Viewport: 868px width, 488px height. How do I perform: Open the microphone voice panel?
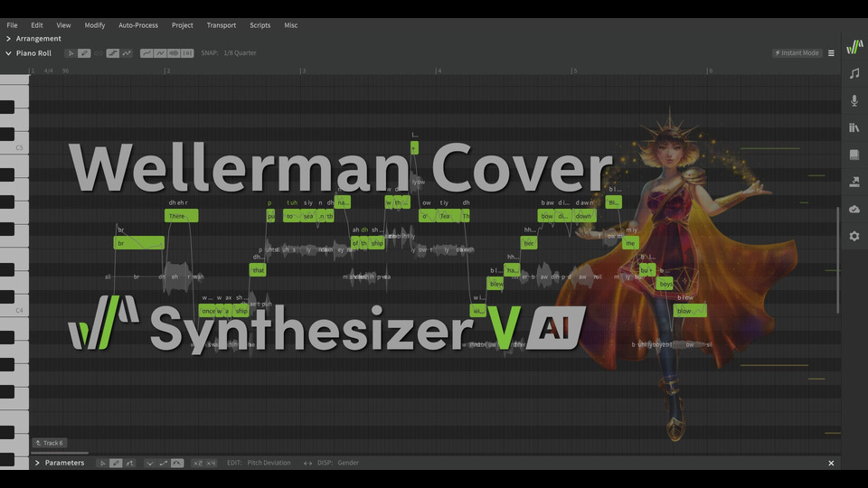click(854, 100)
